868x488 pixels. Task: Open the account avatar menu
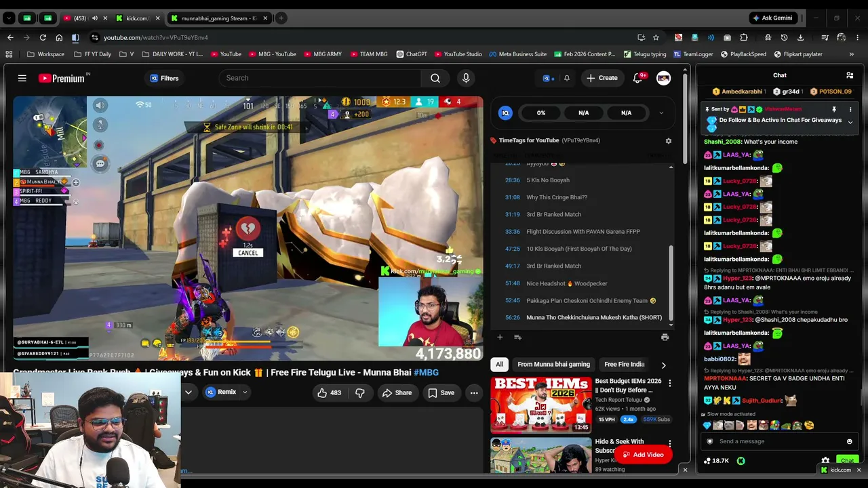pyautogui.click(x=664, y=78)
